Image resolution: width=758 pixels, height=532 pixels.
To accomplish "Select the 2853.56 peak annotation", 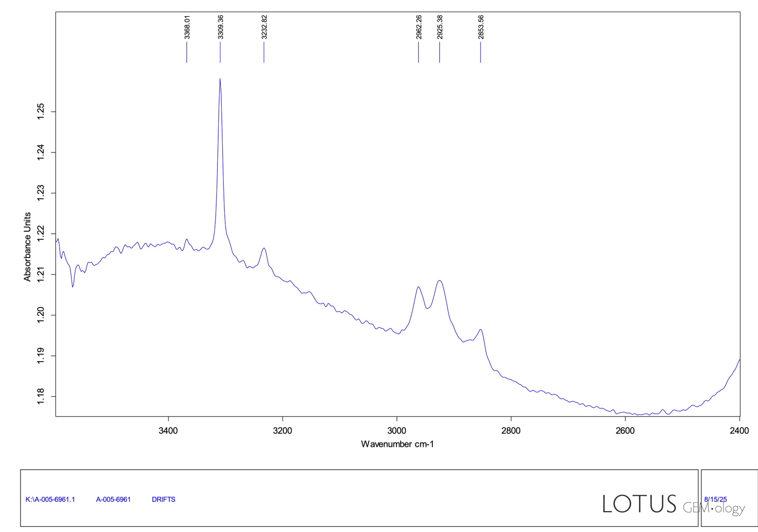I will pyautogui.click(x=481, y=27).
